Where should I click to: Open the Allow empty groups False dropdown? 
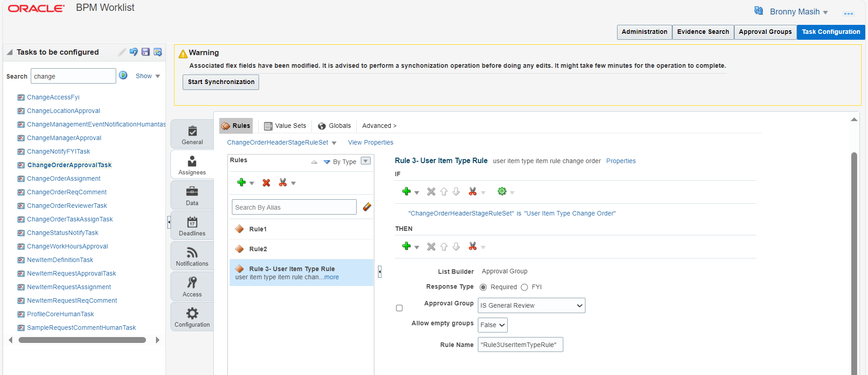(x=493, y=325)
